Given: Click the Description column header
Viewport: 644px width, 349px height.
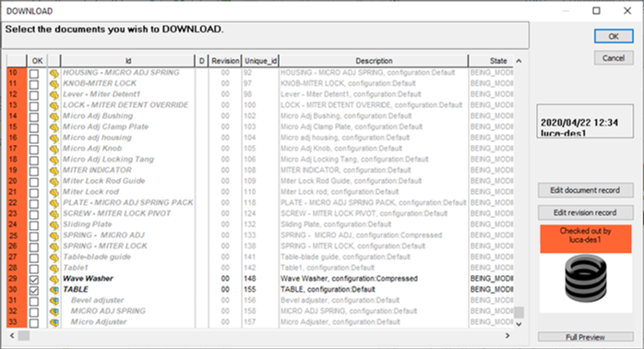Looking at the screenshot, I should tap(374, 61).
